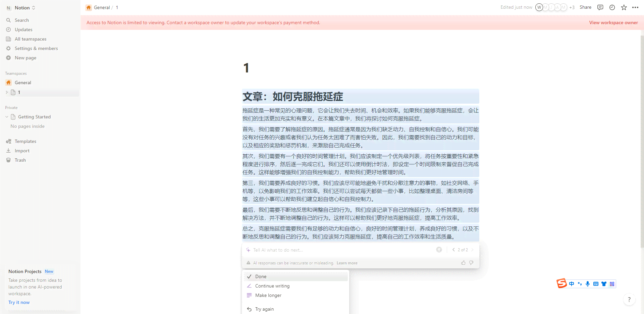Open the IME soft keyboard icon
This screenshot has height=314, width=644.
click(x=596, y=284)
